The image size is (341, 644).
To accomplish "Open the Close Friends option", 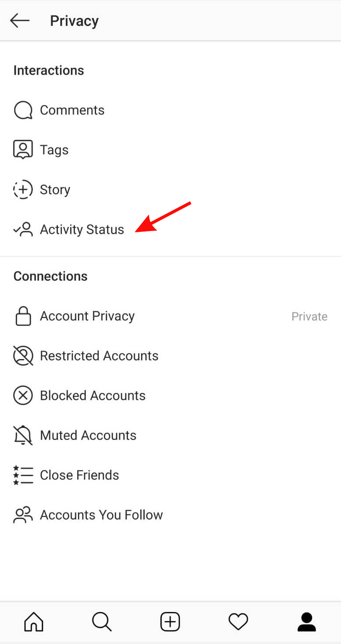I will (79, 475).
